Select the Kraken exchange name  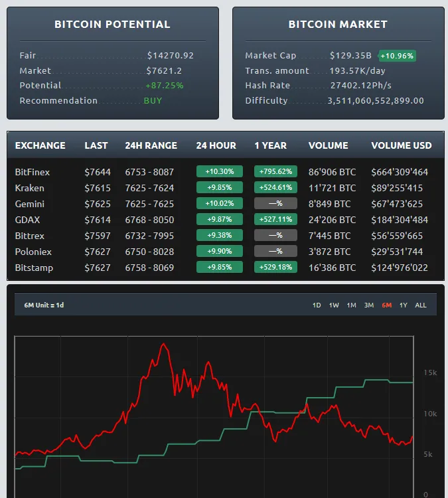click(29, 188)
